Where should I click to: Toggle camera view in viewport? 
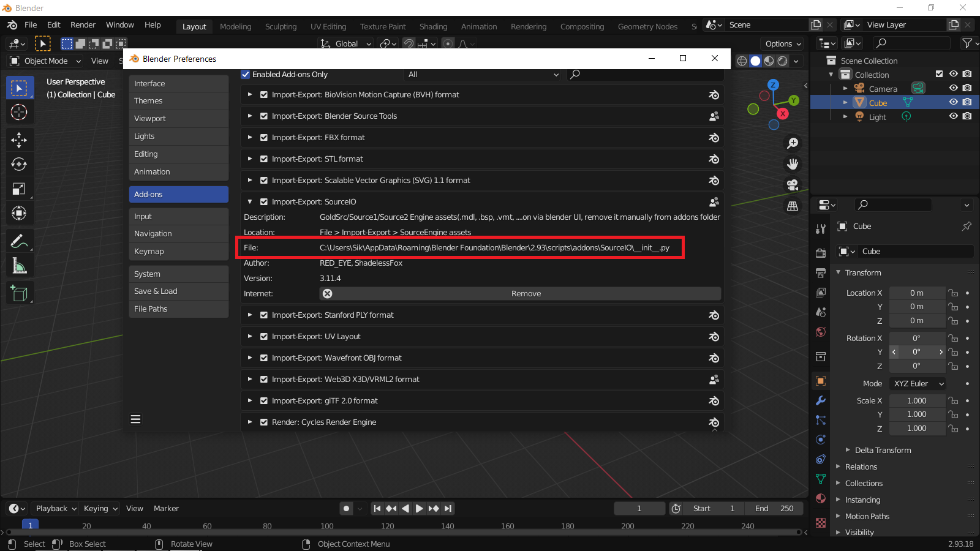[x=793, y=185]
